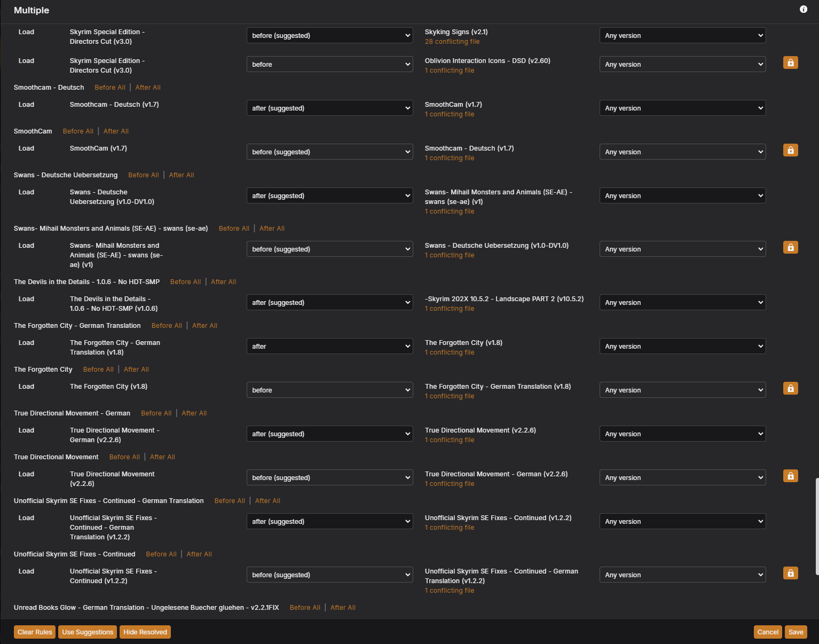Open order dropdown for The Devils in the Details
Screen dimensions: 819x644
coord(329,303)
